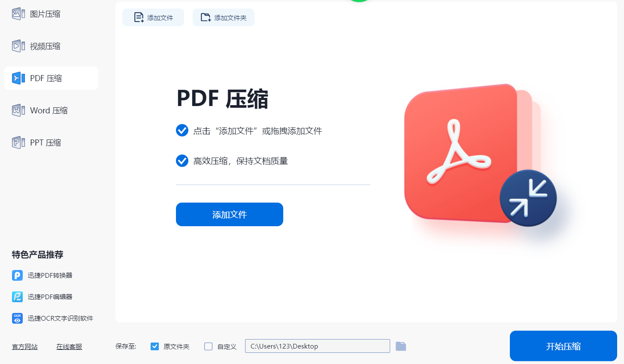This screenshot has height=364, width=624.
Task: Click the 迅捷OCR文字识别软件 text label
Action: pyautogui.click(x=61, y=318)
